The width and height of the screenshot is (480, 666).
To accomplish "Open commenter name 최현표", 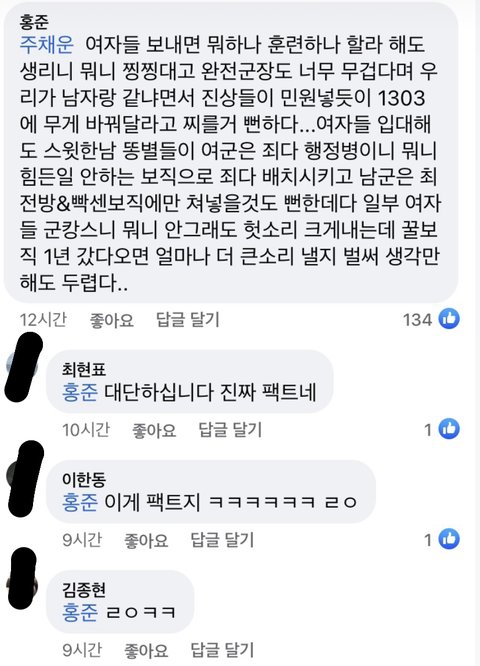I will 84,369.
